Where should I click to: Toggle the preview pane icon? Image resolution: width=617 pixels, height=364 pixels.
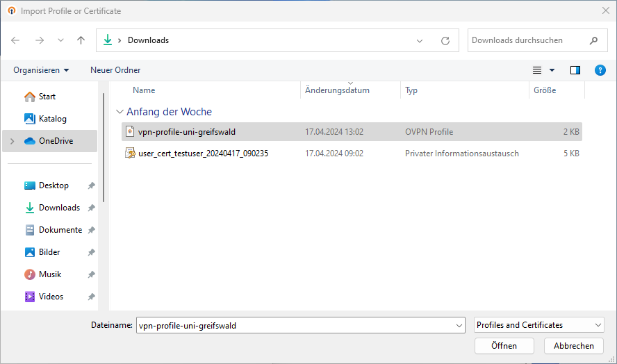(x=575, y=70)
